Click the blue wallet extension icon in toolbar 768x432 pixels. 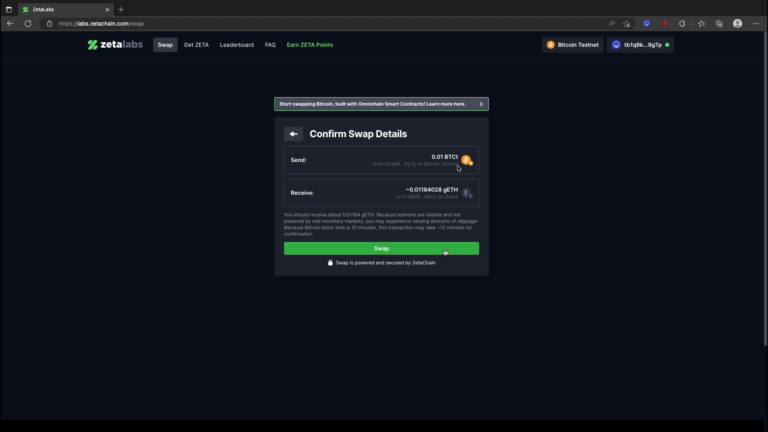pos(647,24)
